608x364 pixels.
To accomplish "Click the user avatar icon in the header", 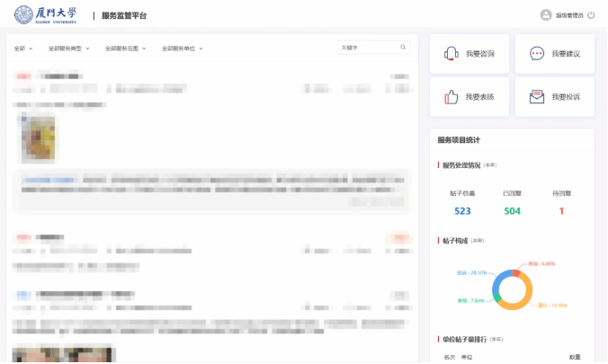I will point(545,15).
